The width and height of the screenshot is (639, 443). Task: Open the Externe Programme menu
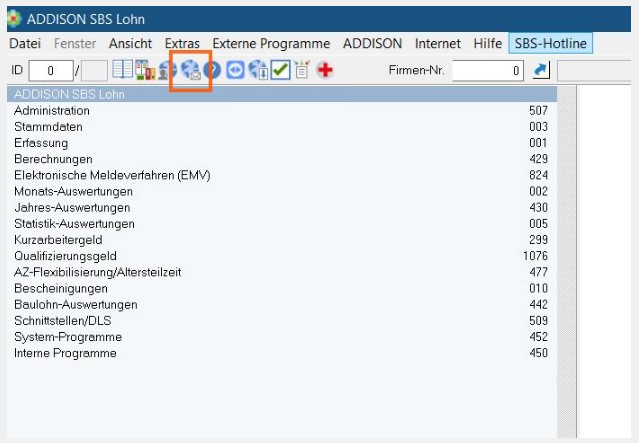[x=271, y=43]
